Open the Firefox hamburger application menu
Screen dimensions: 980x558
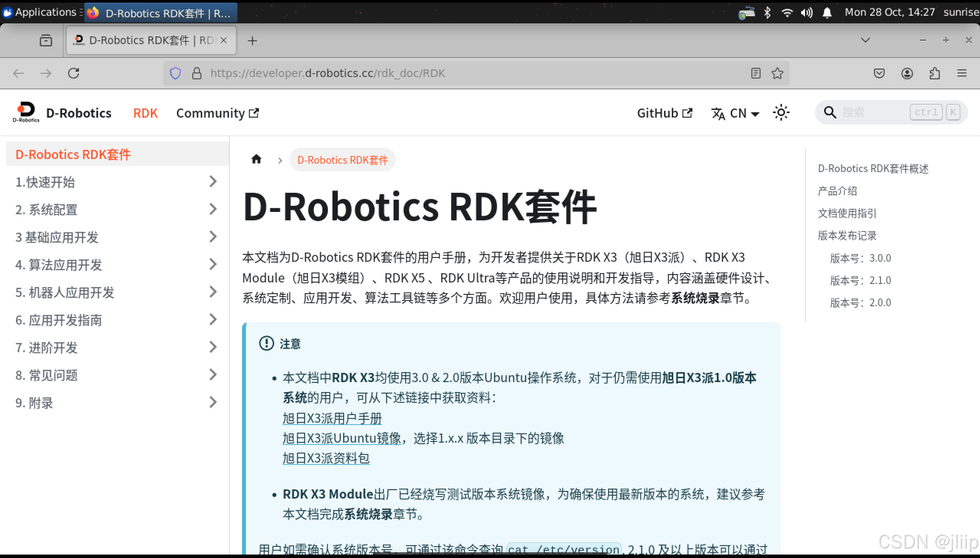tap(962, 73)
